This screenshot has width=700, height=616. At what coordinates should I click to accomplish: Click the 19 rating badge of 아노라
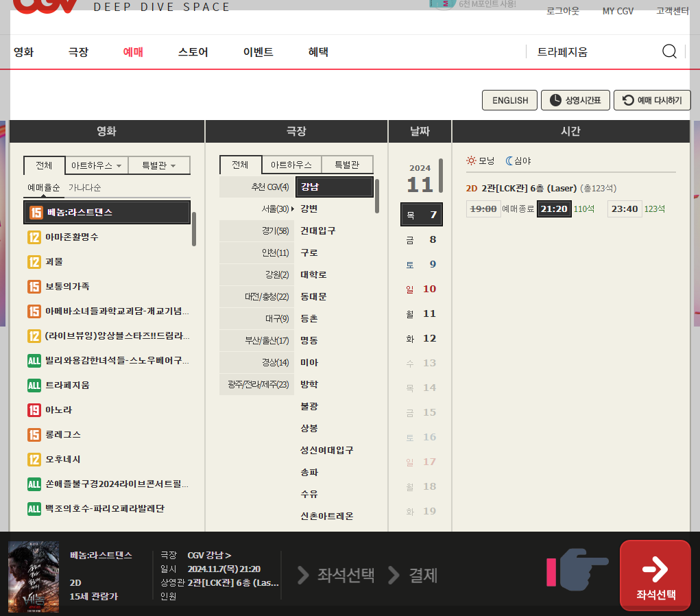pyautogui.click(x=34, y=410)
